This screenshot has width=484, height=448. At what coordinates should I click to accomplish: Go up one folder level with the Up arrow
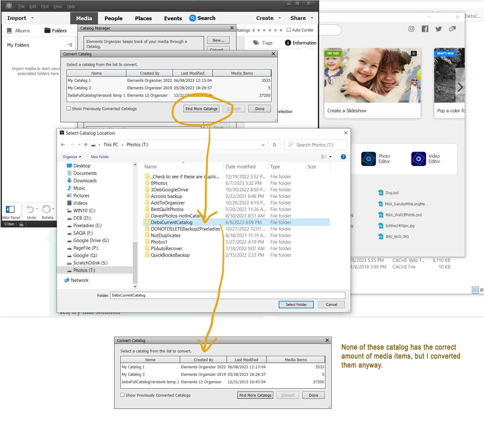point(86,145)
